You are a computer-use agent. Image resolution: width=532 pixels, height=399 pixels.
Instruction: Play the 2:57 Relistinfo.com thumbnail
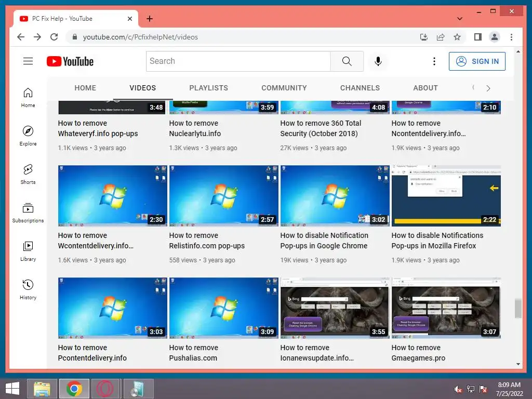(223, 196)
